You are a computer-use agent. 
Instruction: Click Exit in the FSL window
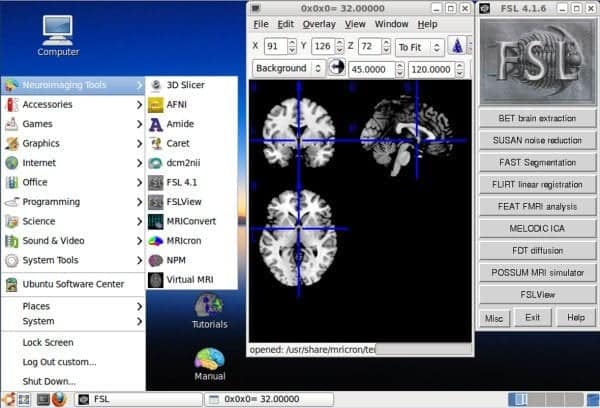tap(533, 318)
